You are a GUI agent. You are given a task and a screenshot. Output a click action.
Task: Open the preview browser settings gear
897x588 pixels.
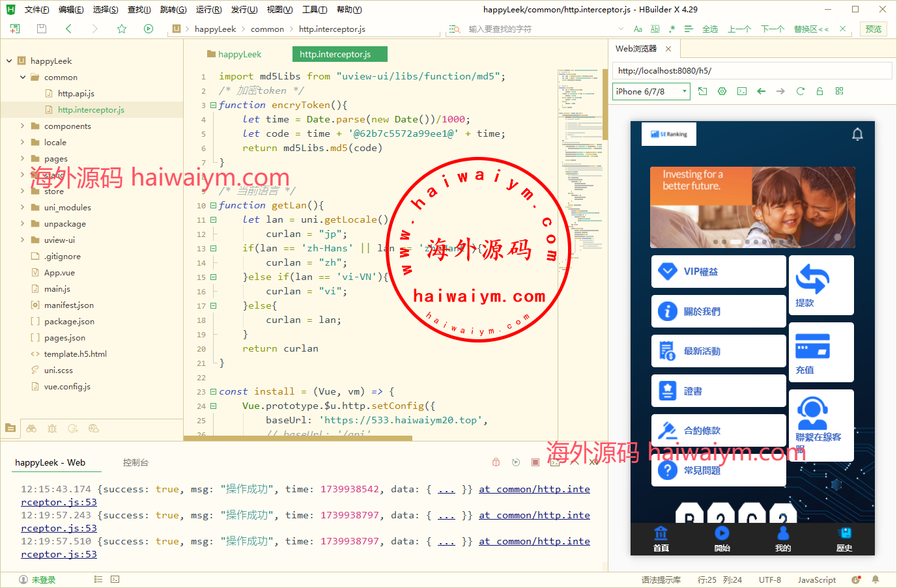[722, 91]
